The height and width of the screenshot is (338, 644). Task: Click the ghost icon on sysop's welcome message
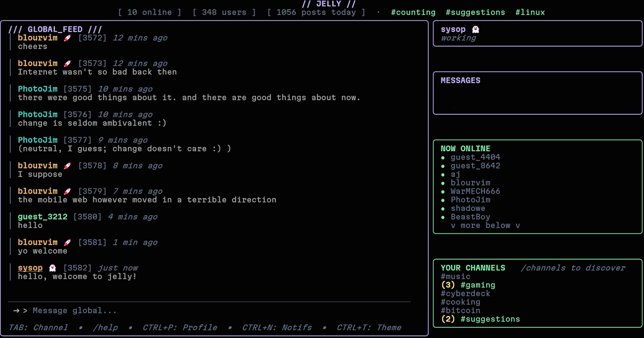pos(52,267)
